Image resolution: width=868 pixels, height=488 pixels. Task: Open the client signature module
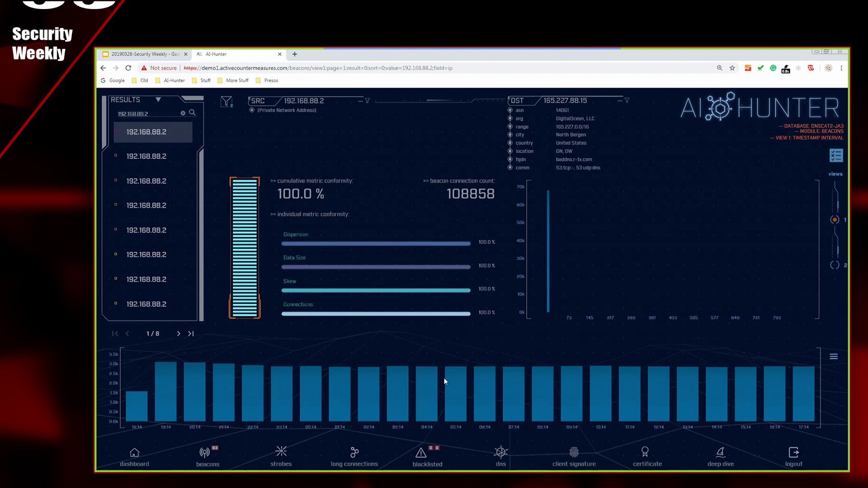(574, 457)
